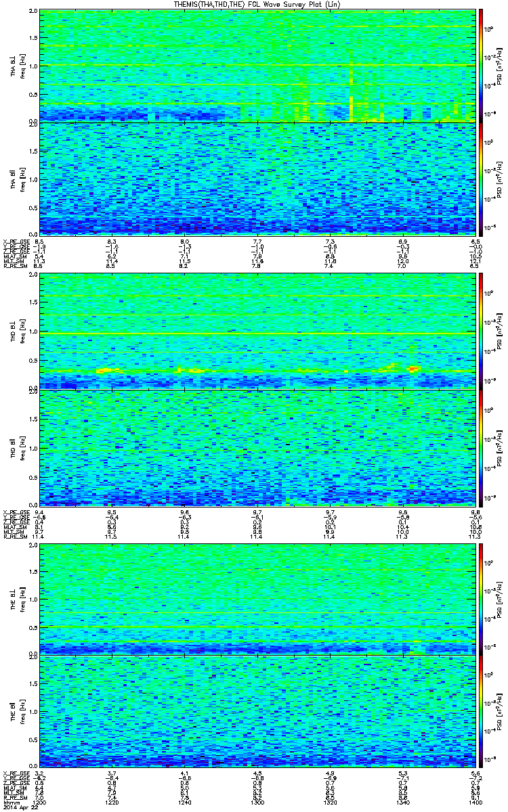The height and width of the screenshot is (812, 508).
Task: Click the color bar beside THE BL panel
Action: pyautogui.click(x=481, y=598)
